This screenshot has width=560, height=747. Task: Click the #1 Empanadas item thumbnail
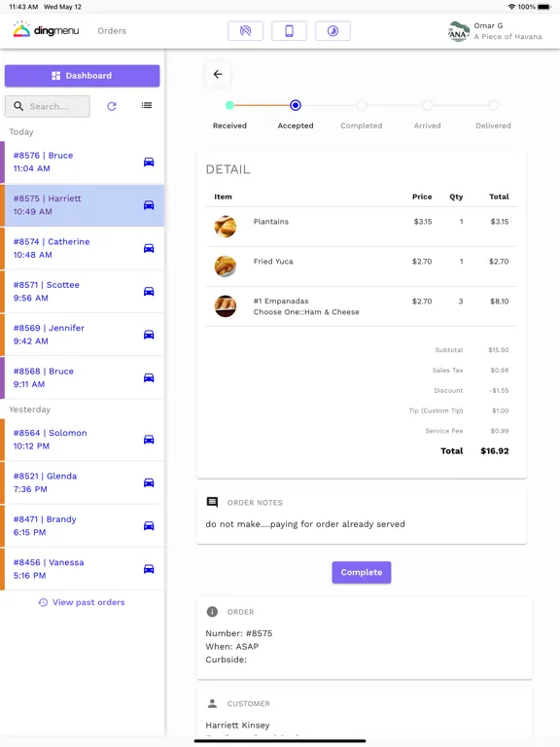tap(226, 306)
